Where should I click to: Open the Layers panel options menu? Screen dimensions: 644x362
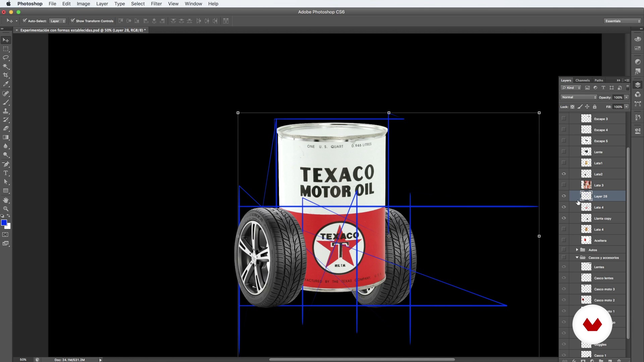627,80
